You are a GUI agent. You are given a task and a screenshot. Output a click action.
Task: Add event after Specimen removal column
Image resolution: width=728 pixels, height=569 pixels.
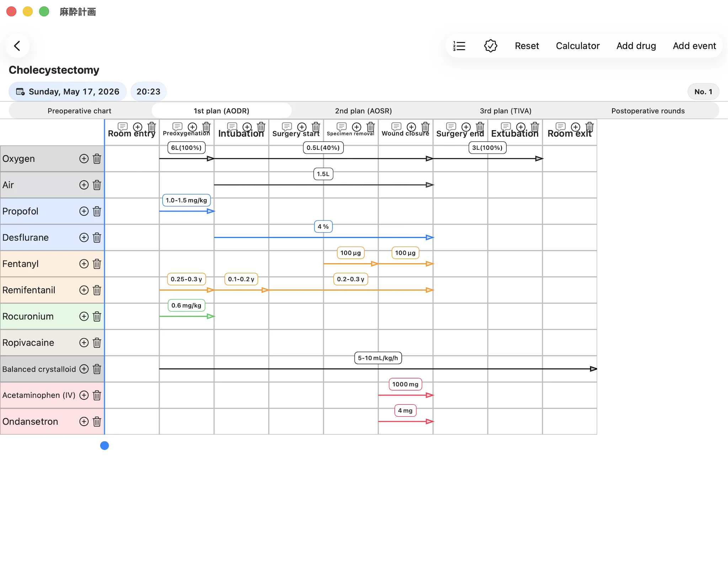[357, 127]
